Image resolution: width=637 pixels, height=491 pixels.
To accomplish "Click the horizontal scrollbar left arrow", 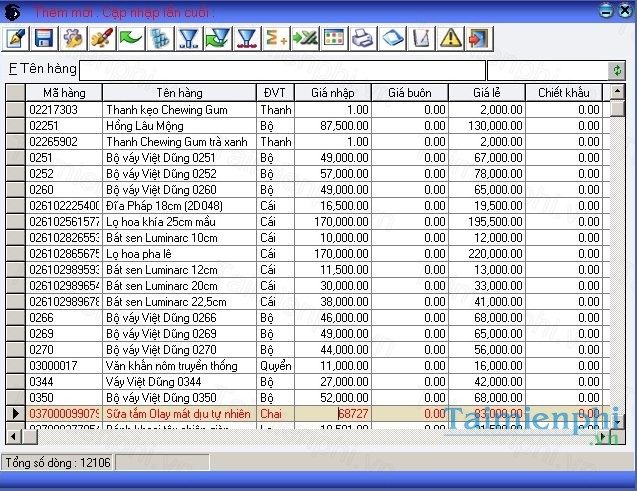I will click(13, 436).
